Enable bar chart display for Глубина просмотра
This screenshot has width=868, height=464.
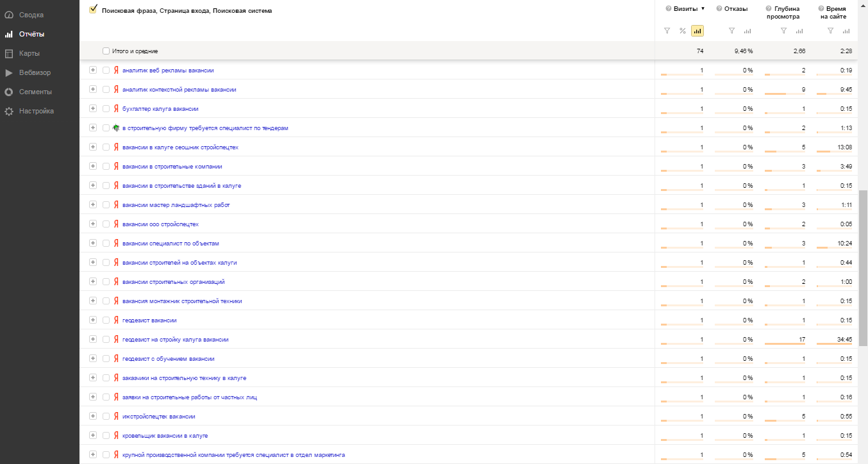click(799, 31)
